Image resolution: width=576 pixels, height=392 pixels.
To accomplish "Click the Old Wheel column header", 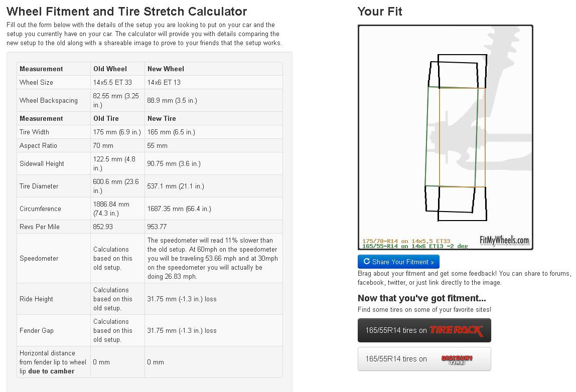I will (x=110, y=69).
